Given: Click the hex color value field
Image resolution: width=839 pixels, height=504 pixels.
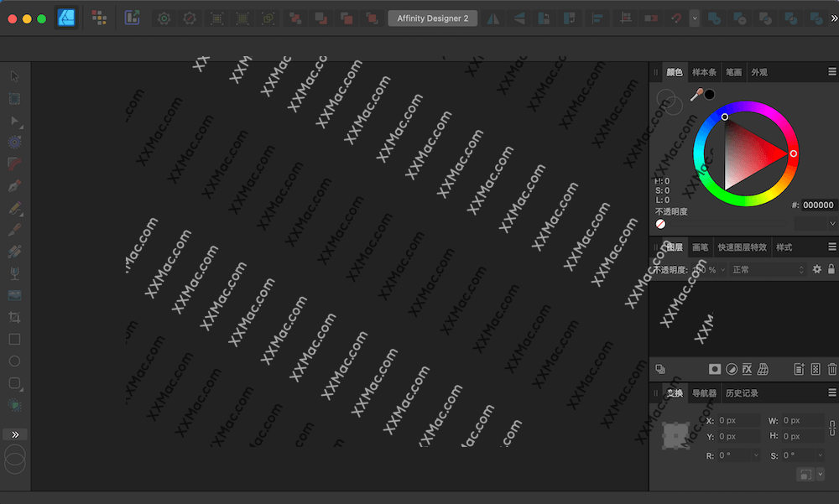Looking at the screenshot, I should (818, 205).
